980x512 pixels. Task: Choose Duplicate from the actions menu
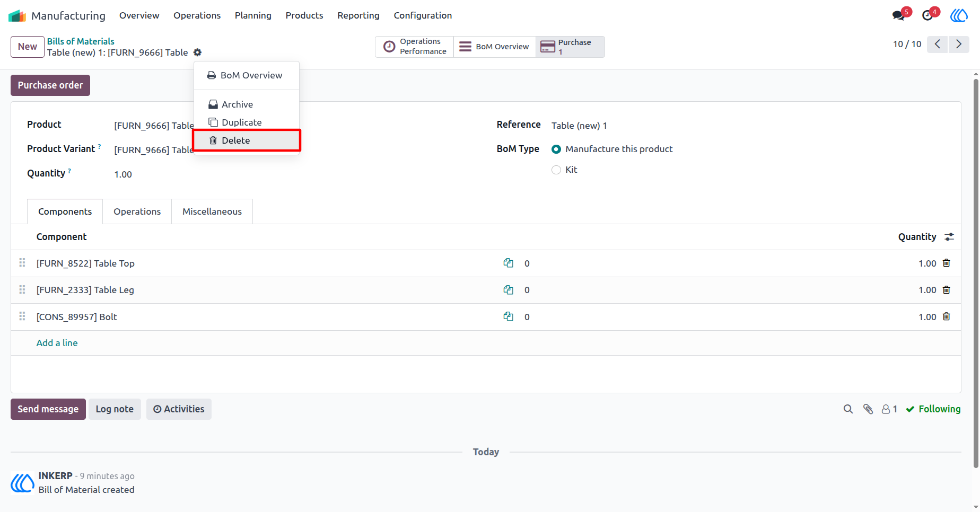247,122
